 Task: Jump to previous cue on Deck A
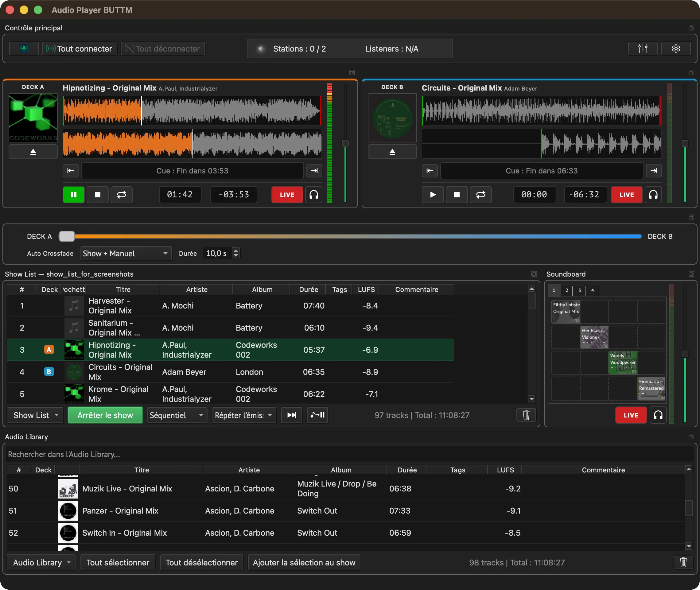71,171
